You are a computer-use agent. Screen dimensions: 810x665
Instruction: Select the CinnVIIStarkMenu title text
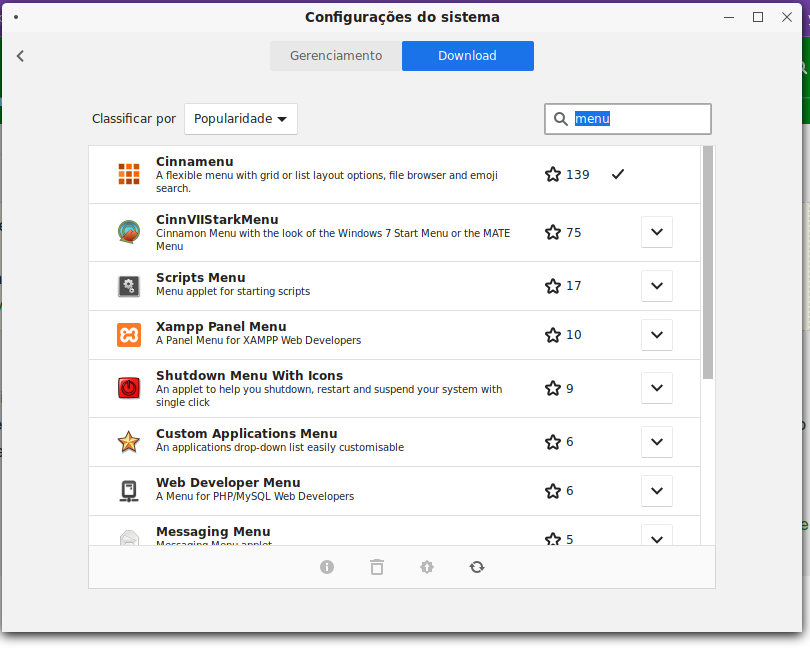pos(217,220)
